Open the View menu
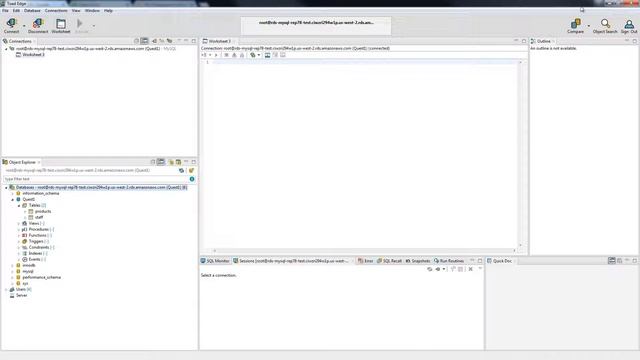 point(76,11)
